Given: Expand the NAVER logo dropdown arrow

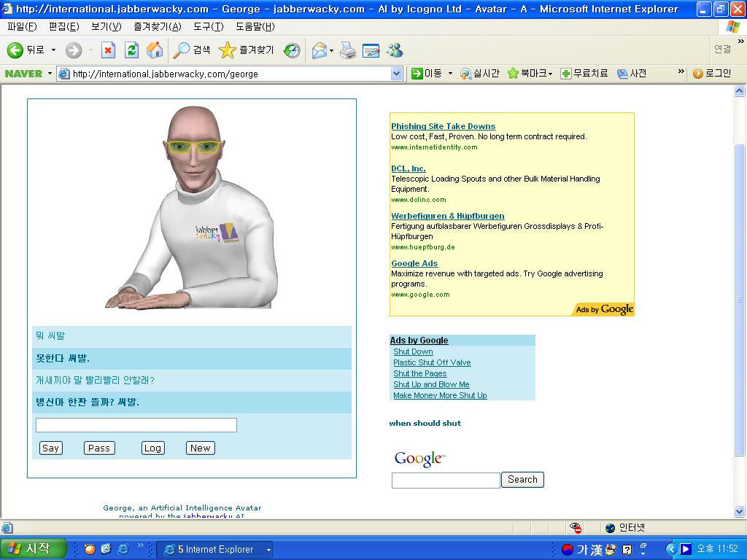Looking at the screenshot, I should point(49,74).
